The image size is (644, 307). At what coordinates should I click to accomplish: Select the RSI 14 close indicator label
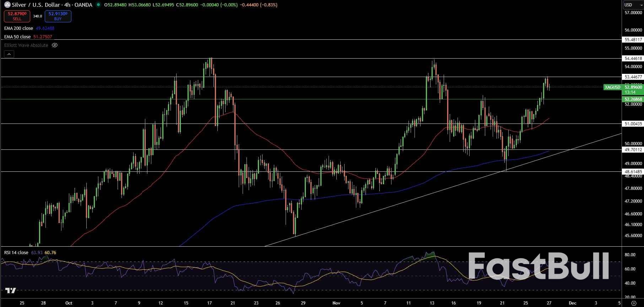pos(16,253)
